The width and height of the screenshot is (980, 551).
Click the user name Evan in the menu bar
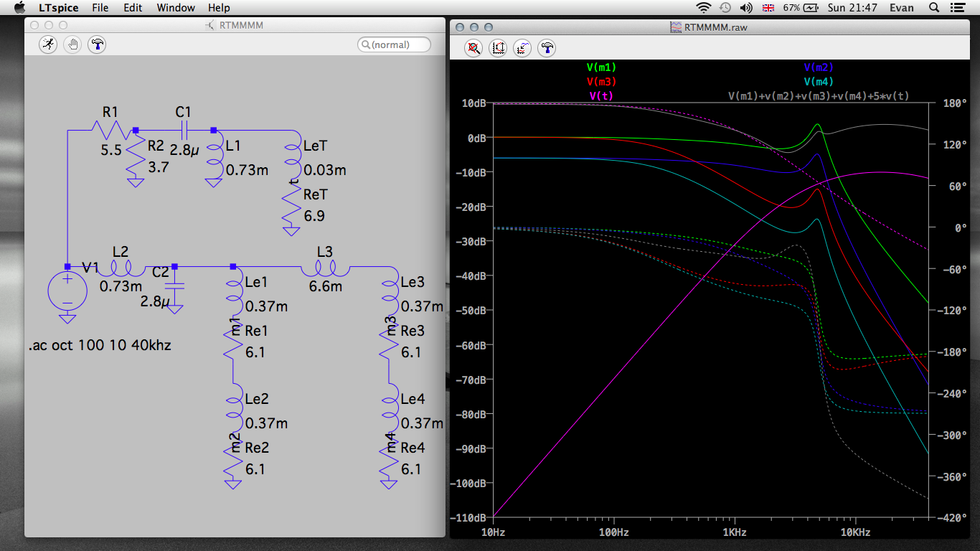pos(902,8)
